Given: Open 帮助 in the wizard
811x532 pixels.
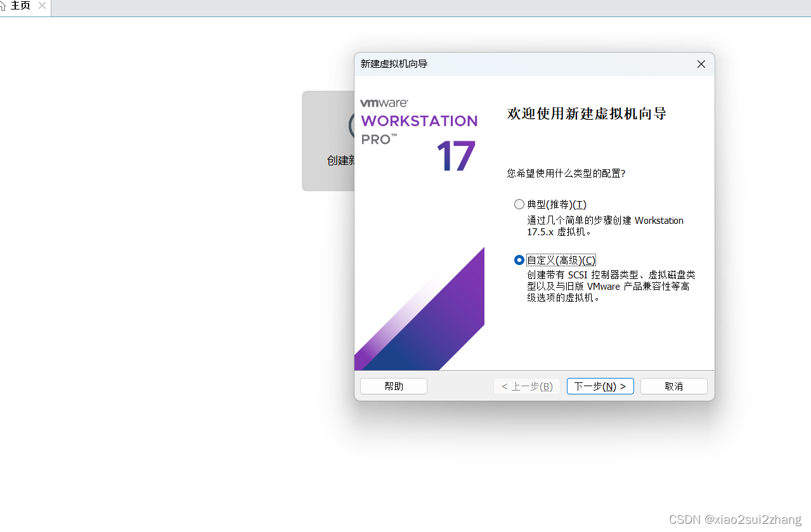Looking at the screenshot, I should point(394,386).
